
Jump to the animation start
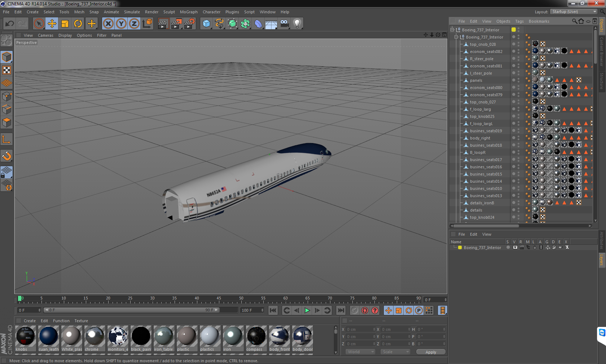coord(273,310)
